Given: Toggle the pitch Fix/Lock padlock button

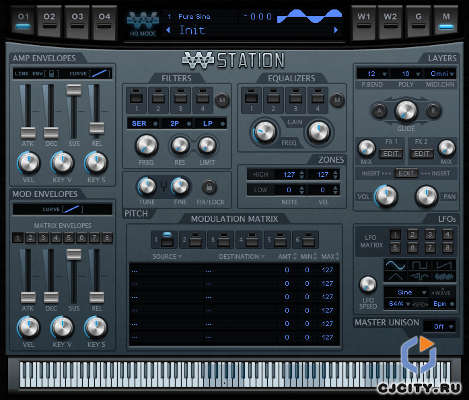Looking at the screenshot, I should coord(209,187).
